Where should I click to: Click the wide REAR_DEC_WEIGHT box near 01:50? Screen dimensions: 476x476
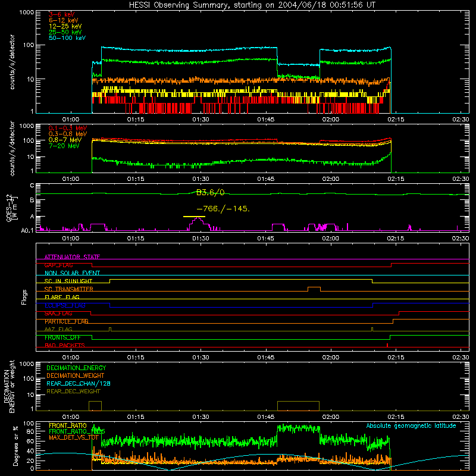click(299, 406)
